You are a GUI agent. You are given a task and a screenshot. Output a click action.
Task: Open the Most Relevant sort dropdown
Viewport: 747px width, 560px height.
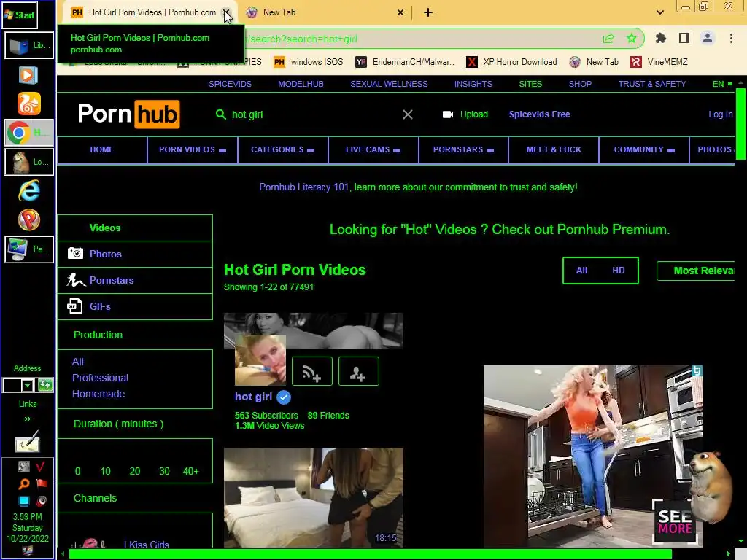click(696, 271)
